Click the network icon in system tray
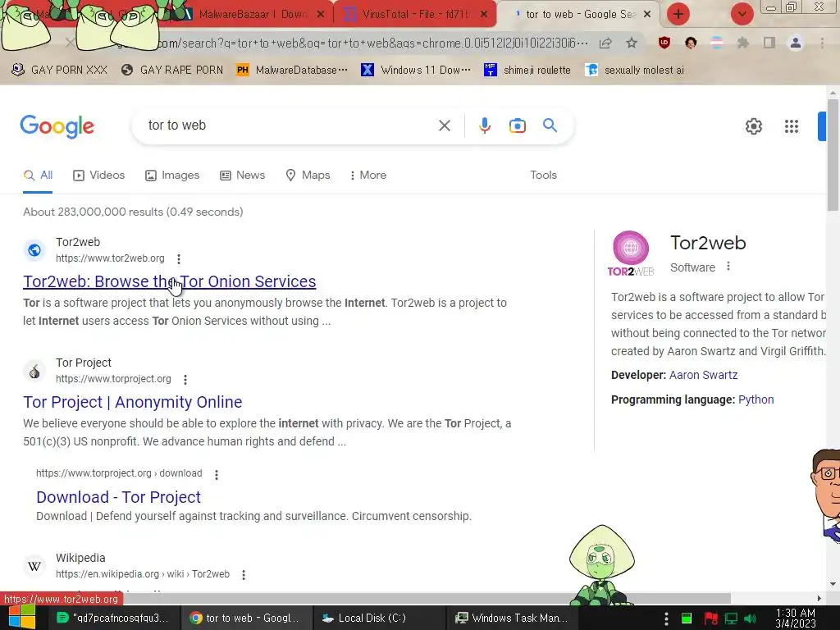The image size is (840, 630). [x=731, y=619]
